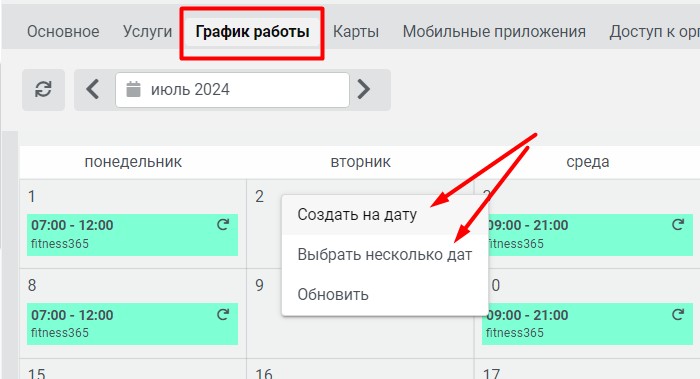Switch to the Услуги tab
Viewport: 700px width, 379px height.
[147, 32]
